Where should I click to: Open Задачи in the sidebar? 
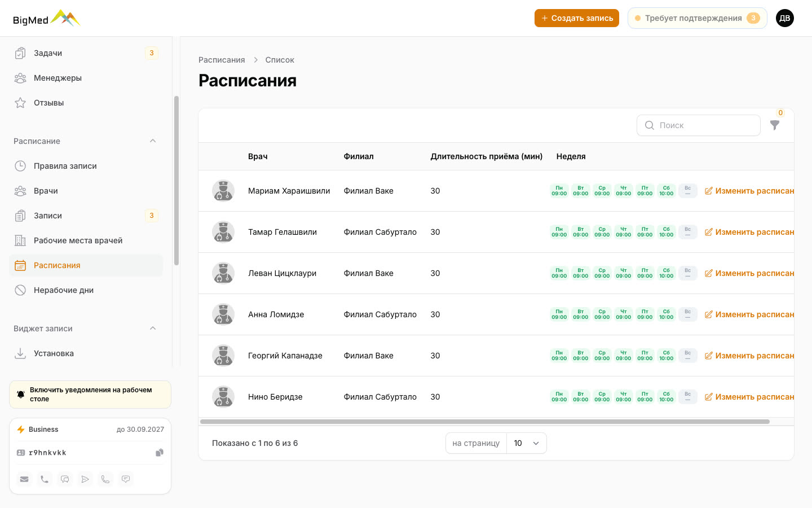point(86,53)
